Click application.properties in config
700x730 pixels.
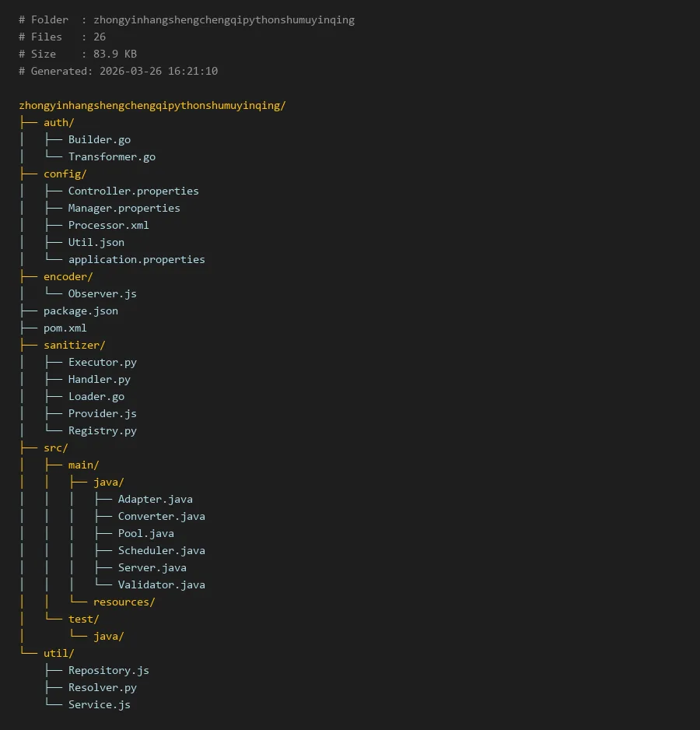[136, 259]
